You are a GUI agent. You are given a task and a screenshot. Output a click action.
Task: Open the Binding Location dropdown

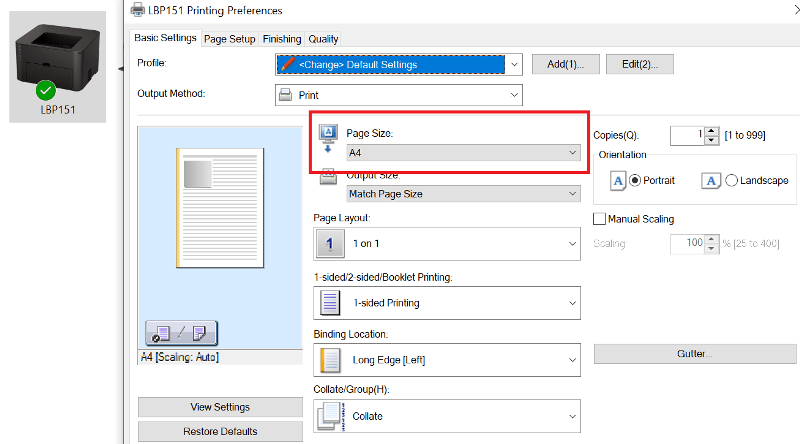coord(447,360)
